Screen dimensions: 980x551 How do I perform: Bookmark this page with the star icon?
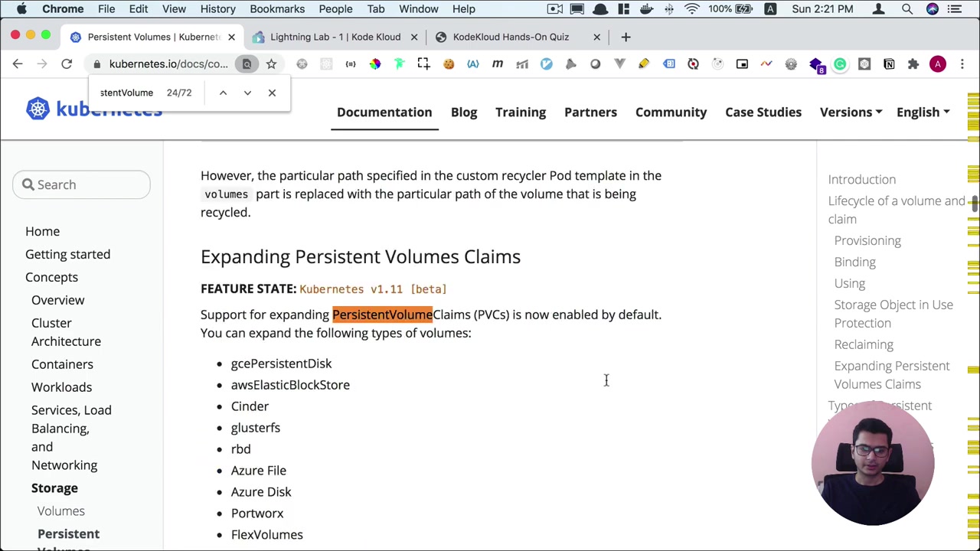[x=271, y=64]
